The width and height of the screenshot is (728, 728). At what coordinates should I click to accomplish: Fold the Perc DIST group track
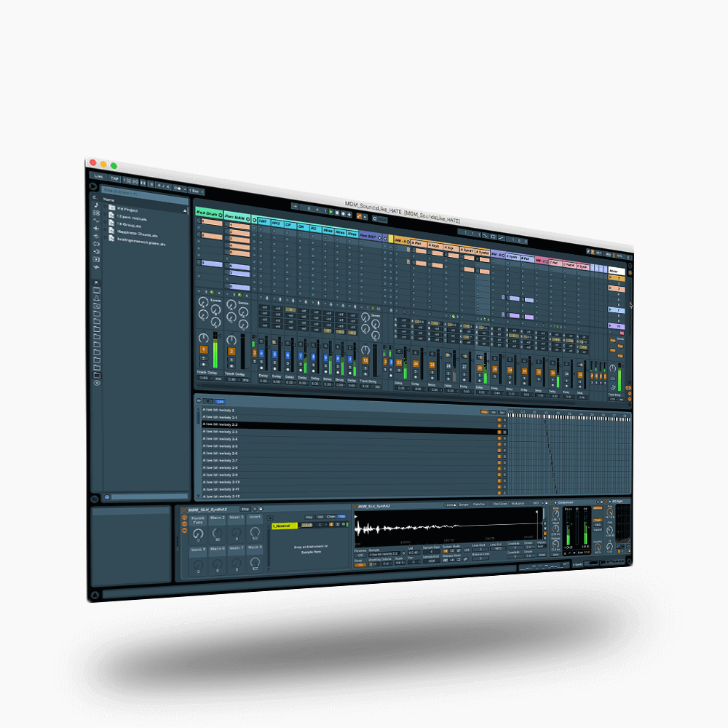[379, 238]
